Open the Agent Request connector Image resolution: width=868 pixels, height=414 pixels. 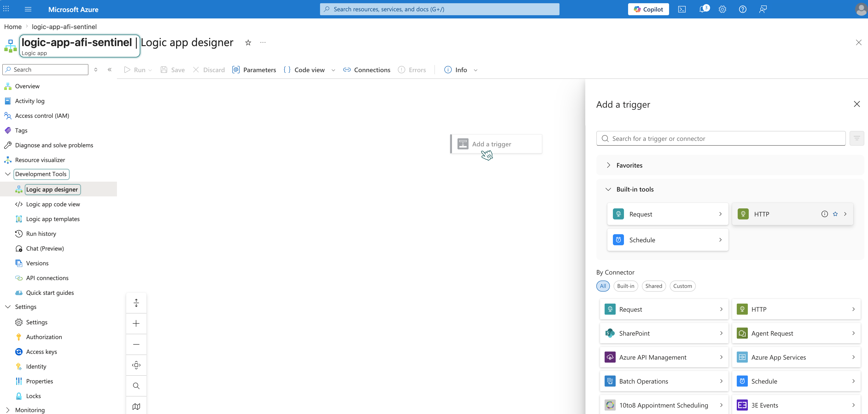[796, 333]
